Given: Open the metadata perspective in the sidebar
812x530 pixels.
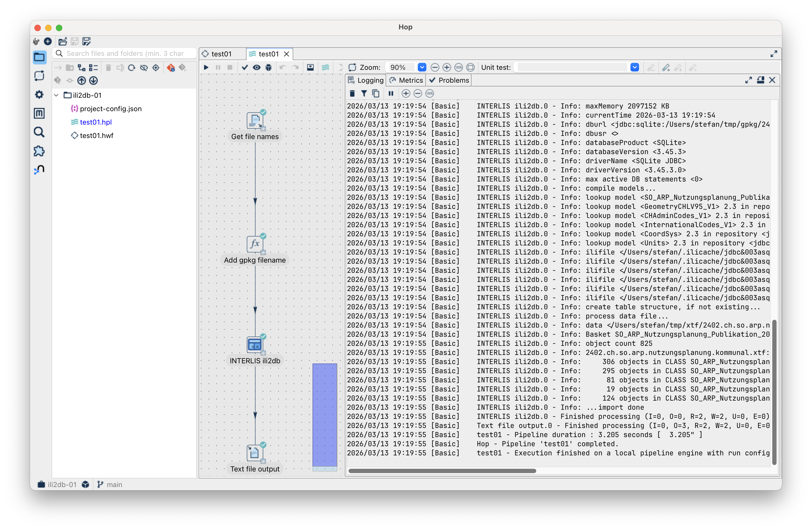Looking at the screenshot, I should pyautogui.click(x=39, y=113).
